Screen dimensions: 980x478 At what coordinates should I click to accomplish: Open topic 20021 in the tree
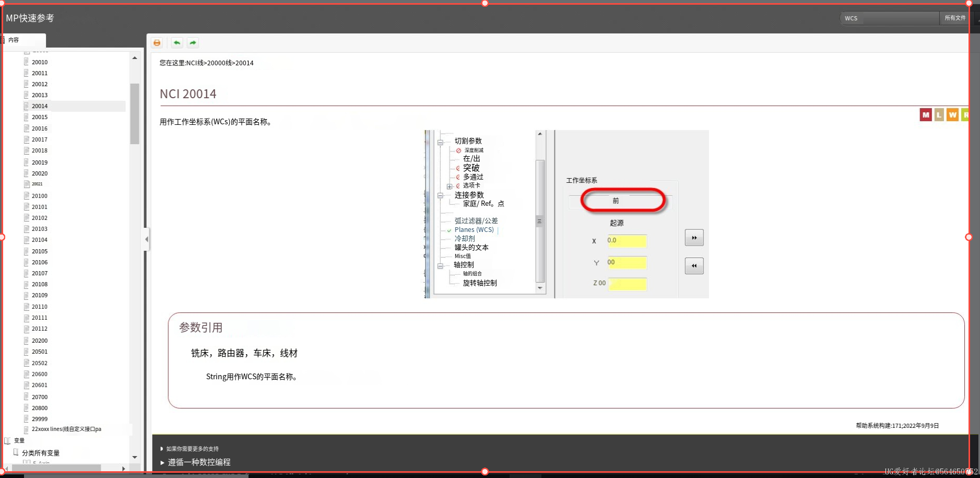[37, 184]
